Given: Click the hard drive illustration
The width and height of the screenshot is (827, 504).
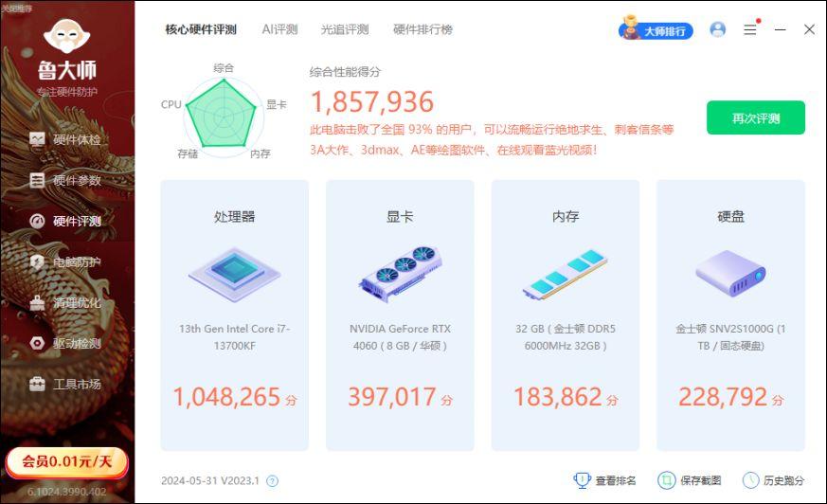Looking at the screenshot, I should click(730, 273).
